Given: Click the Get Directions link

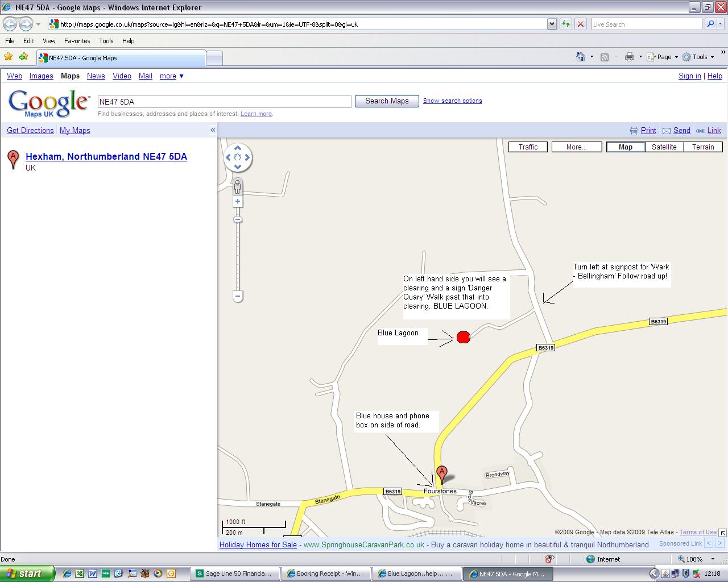Looking at the screenshot, I should coord(30,130).
